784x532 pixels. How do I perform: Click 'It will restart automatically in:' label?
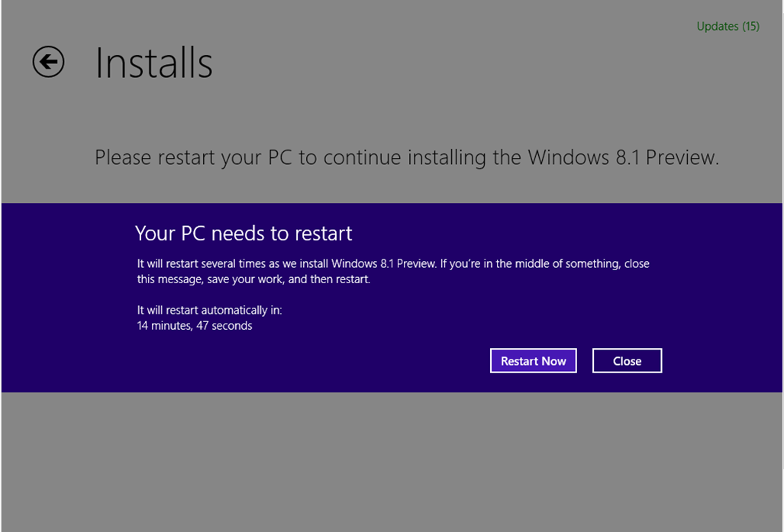[x=209, y=310]
